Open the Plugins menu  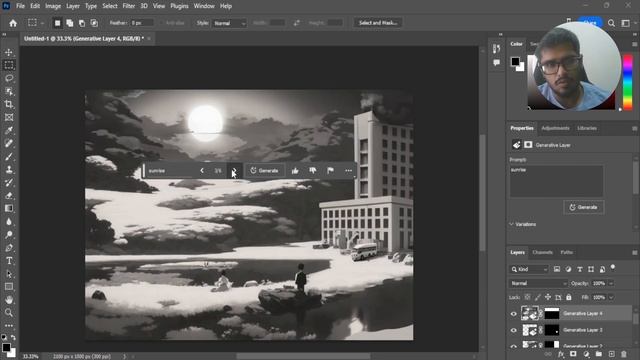pyautogui.click(x=179, y=6)
